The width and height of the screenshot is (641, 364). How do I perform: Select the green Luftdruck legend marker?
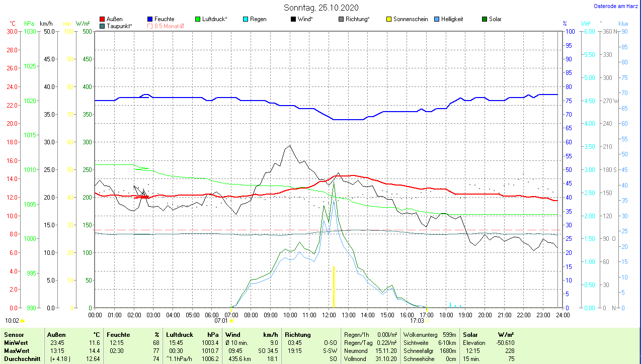pyautogui.click(x=198, y=19)
